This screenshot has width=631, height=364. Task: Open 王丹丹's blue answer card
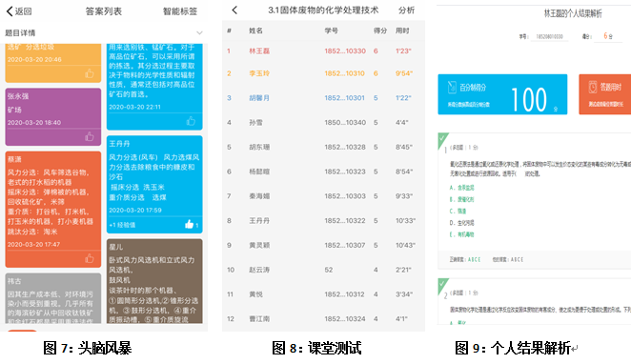[154, 184]
